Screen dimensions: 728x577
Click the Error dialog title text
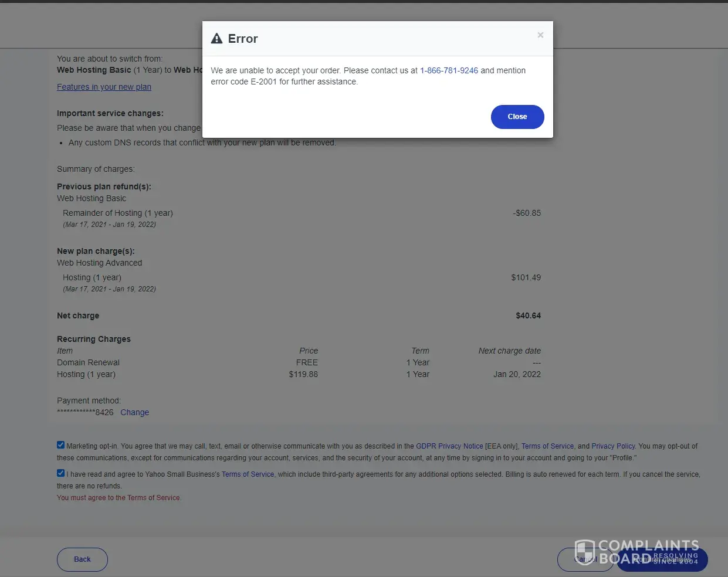click(243, 39)
